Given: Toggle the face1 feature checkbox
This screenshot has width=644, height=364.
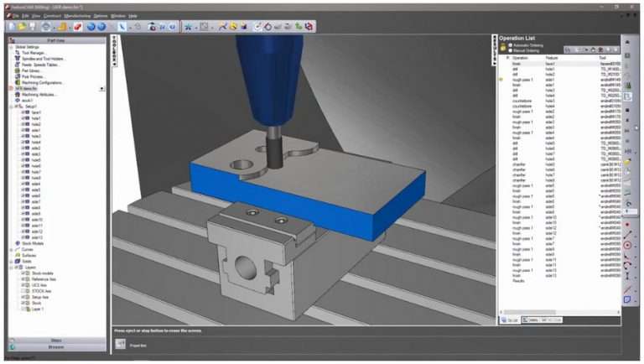Looking at the screenshot, I should click(23, 112).
